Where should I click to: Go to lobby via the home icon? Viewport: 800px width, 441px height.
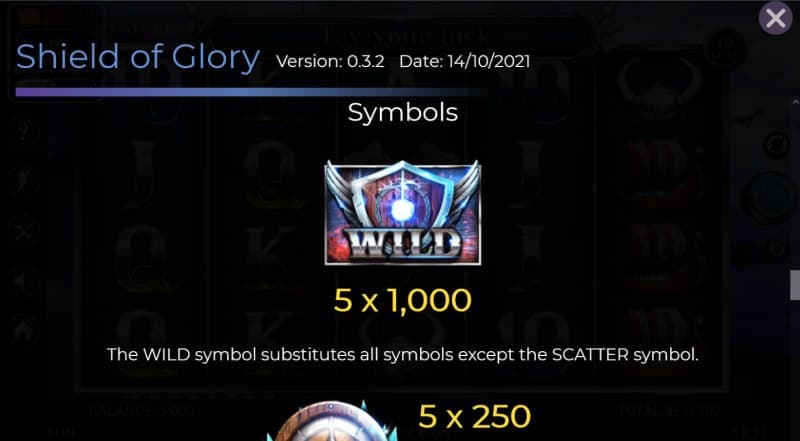click(23, 331)
